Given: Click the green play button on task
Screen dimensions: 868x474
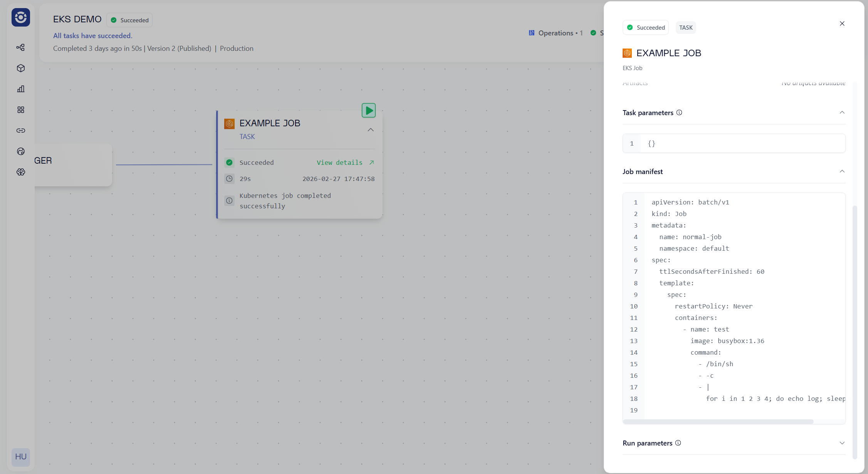Looking at the screenshot, I should 369,111.
